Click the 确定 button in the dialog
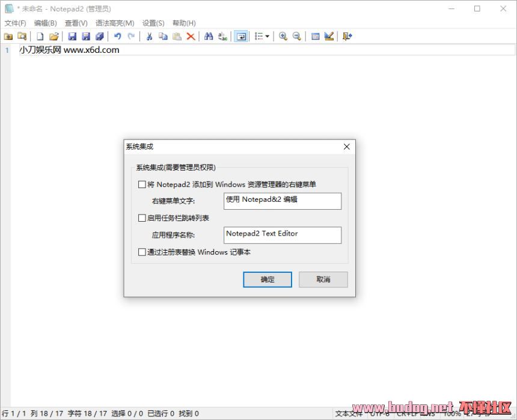Viewport: 517px width, 420px height. tap(267, 279)
